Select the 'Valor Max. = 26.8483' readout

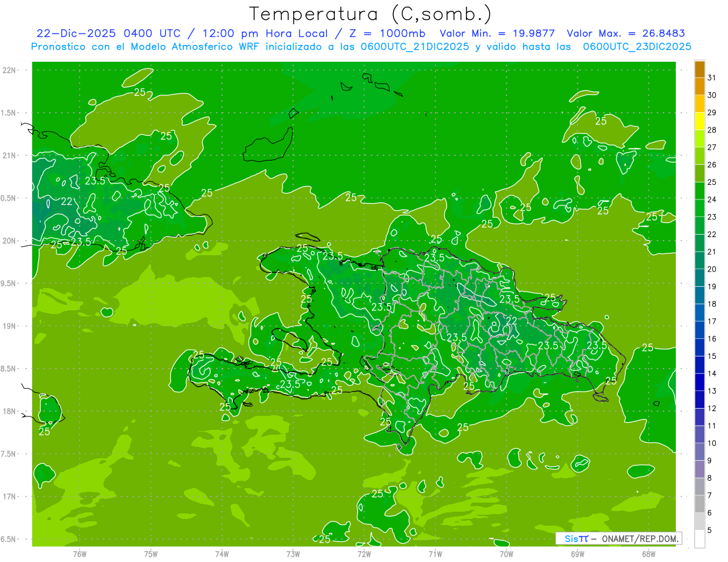pos(625,33)
